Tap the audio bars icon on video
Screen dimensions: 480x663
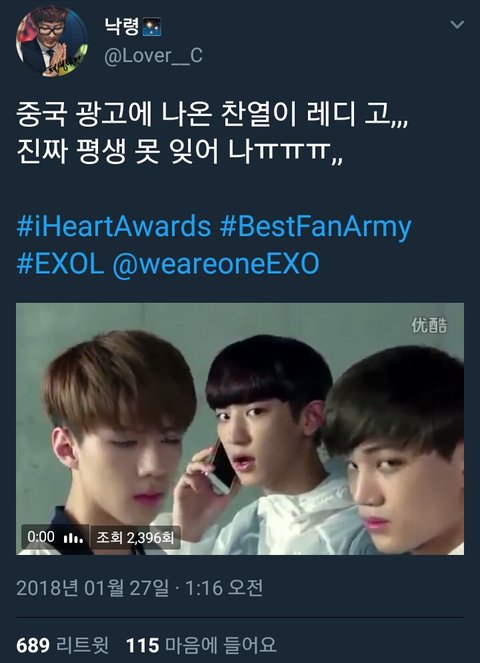(73, 538)
